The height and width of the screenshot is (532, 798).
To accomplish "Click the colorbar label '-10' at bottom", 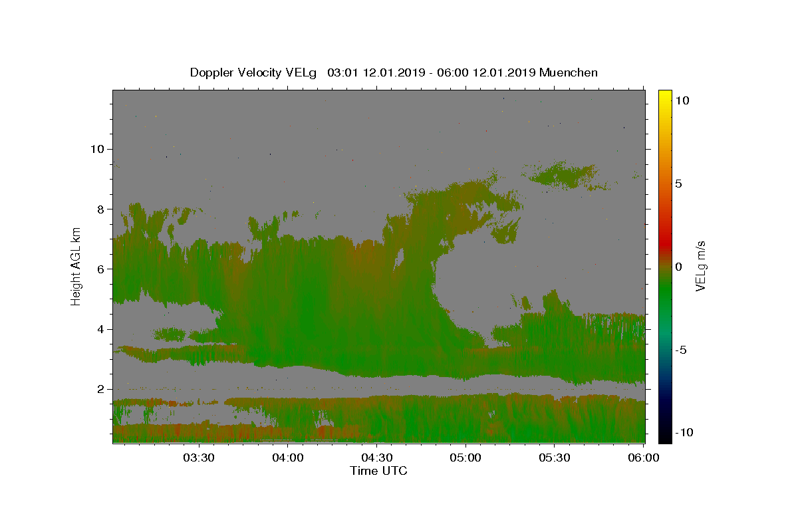I will [x=684, y=432].
